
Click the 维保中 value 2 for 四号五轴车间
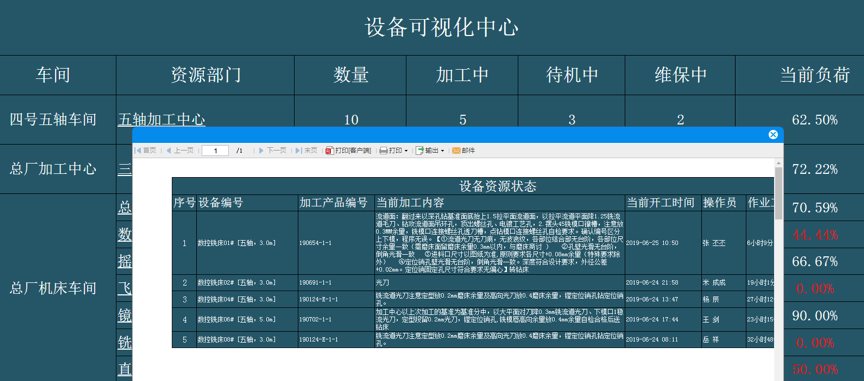pyautogui.click(x=681, y=120)
